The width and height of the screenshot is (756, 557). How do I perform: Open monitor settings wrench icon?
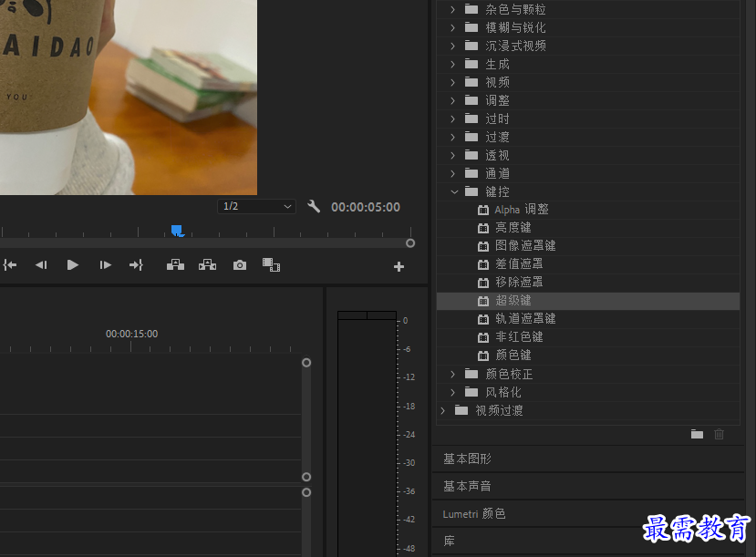(314, 207)
